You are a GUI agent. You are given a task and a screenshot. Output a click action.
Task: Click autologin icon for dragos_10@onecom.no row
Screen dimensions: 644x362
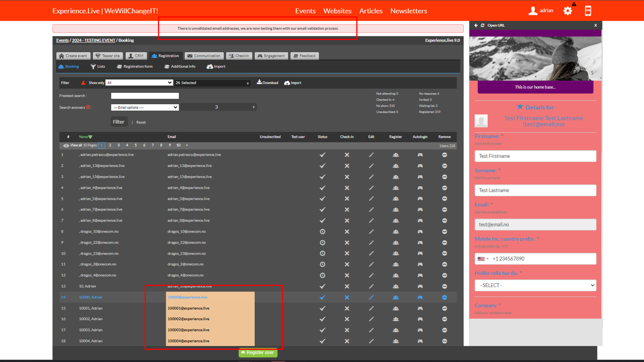click(x=420, y=232)
